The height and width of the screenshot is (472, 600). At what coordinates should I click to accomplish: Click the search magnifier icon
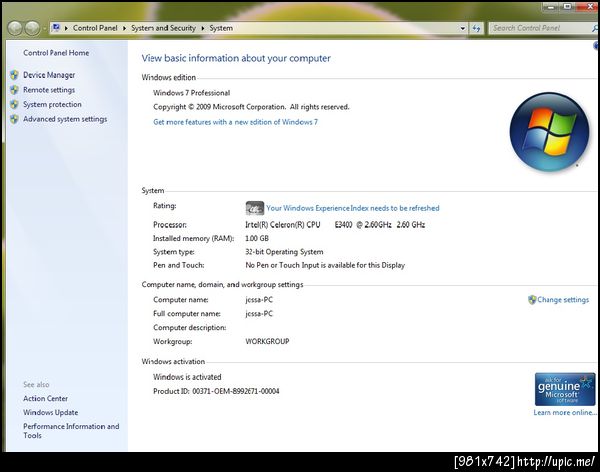click(x=595, y=28)
